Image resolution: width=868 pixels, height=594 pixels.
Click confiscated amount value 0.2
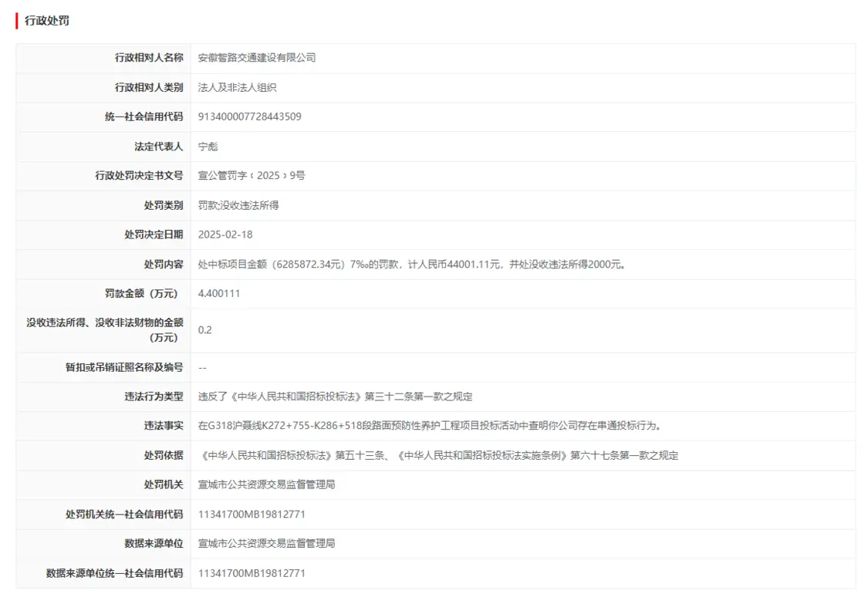(x=205, y=330)
